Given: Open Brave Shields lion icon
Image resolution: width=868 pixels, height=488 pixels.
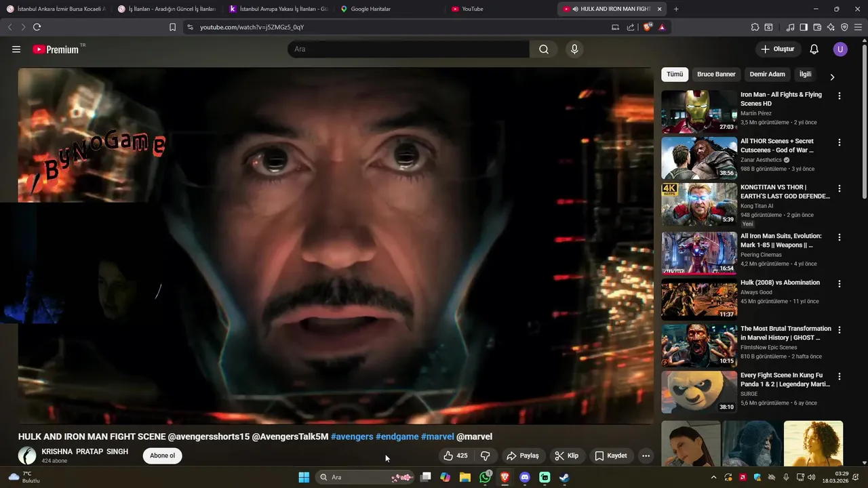Looking at the screenshot, I should [x=648, y=27].
